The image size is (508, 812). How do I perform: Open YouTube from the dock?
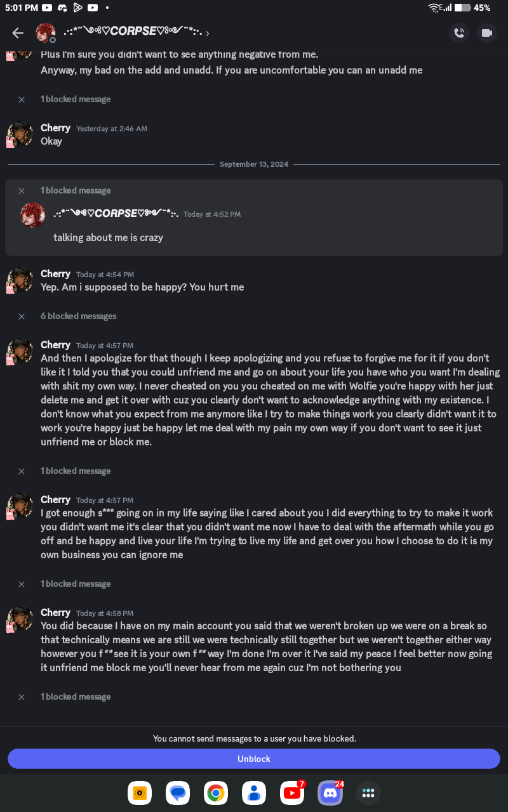tap(292, 793)
